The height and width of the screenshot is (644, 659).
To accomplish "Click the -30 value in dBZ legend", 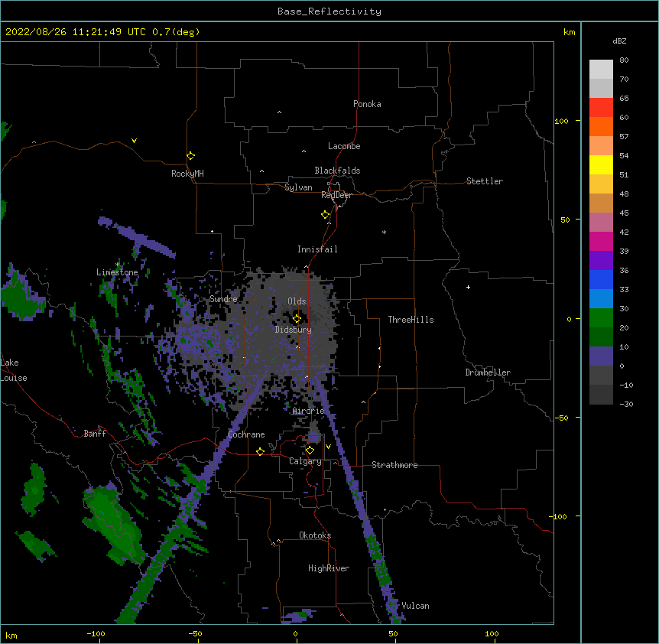I will tap(626, 405).
